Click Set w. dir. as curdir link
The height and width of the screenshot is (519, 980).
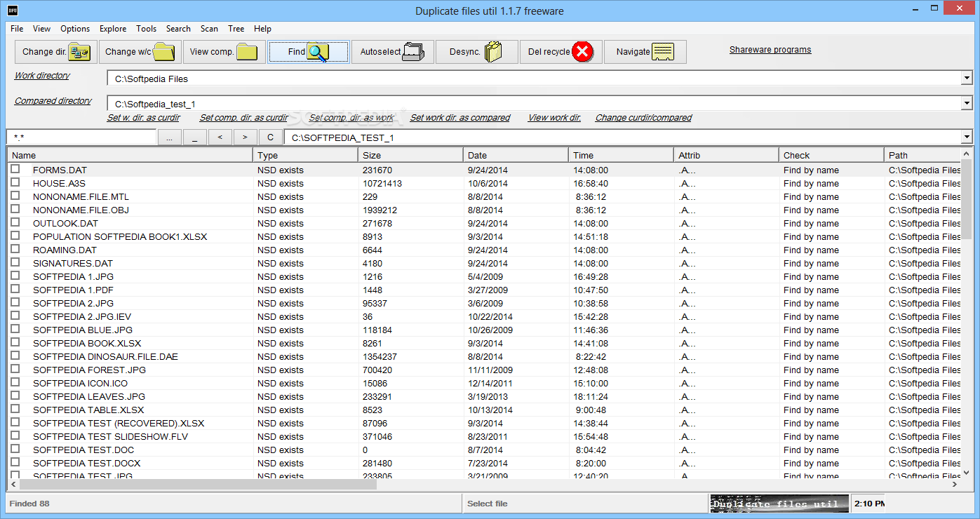point(143,118)
